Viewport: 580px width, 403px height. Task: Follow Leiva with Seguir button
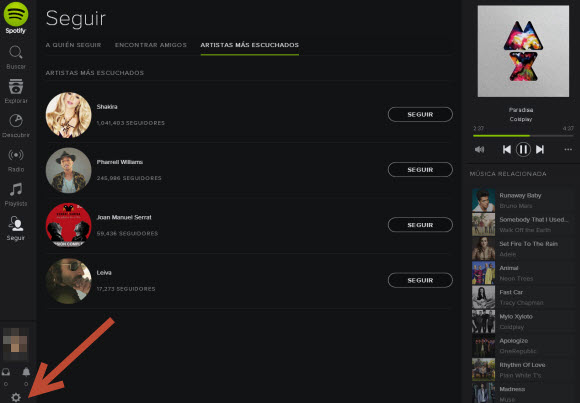[x=420, y=280]
